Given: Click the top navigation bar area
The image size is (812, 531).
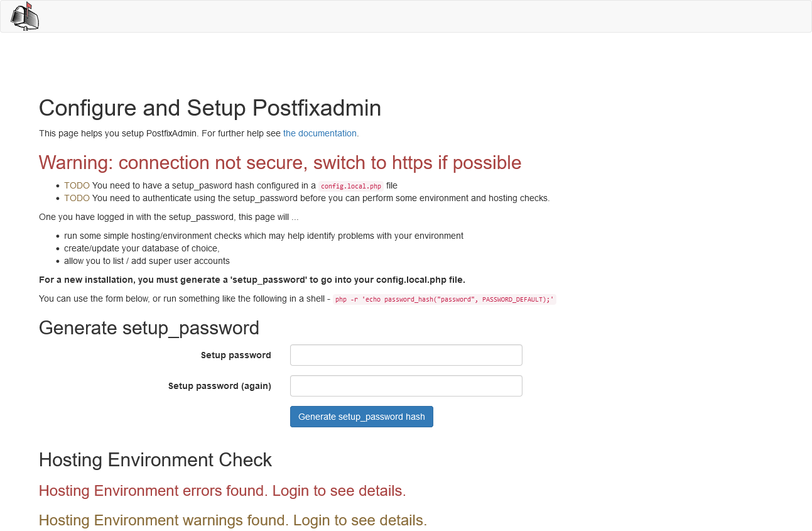Looking at the screenshot, I should coord(406,16).
